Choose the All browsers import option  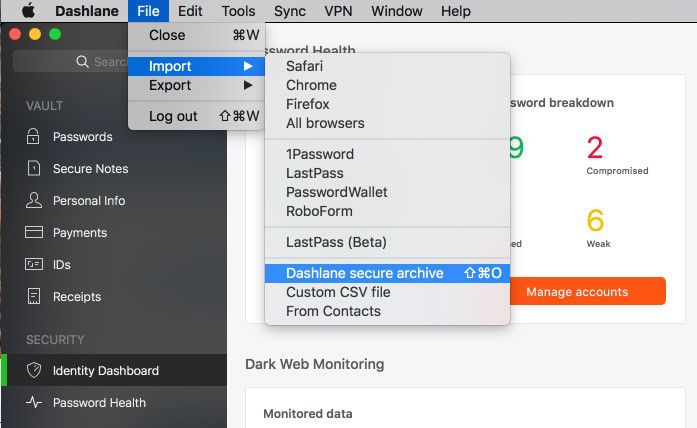pyautogui.click(x=387, y=124)
